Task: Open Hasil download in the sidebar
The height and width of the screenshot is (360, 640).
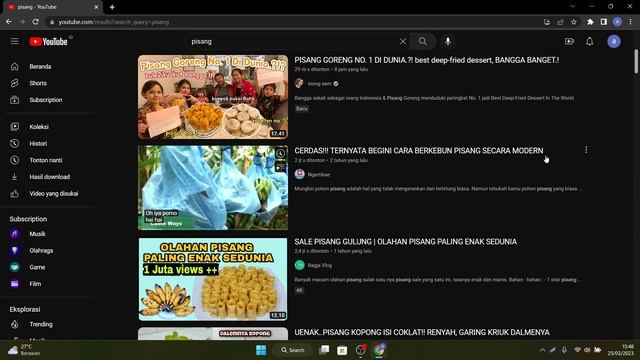Action: tap(49, 177)
